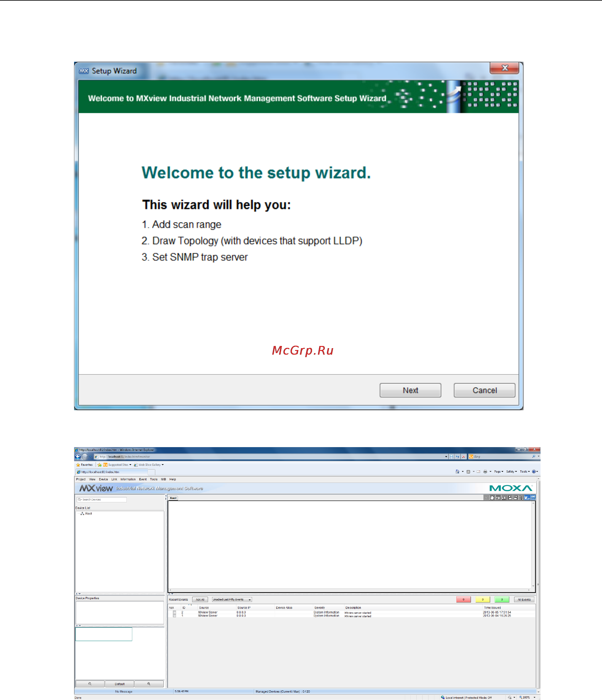
Task: Click the red severity count box
Action: [x=464, y=600]
